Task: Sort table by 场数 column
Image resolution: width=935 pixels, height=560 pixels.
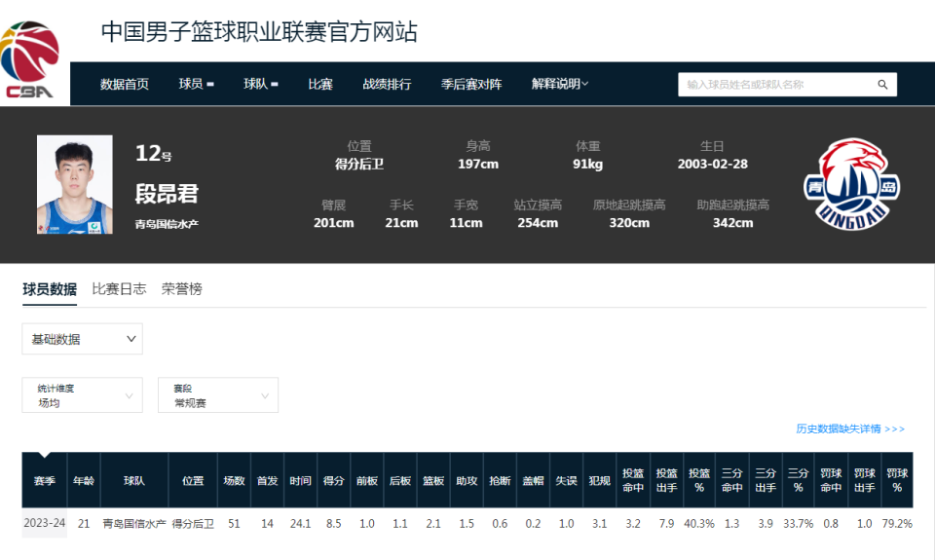Action: (x=234, y=481)
